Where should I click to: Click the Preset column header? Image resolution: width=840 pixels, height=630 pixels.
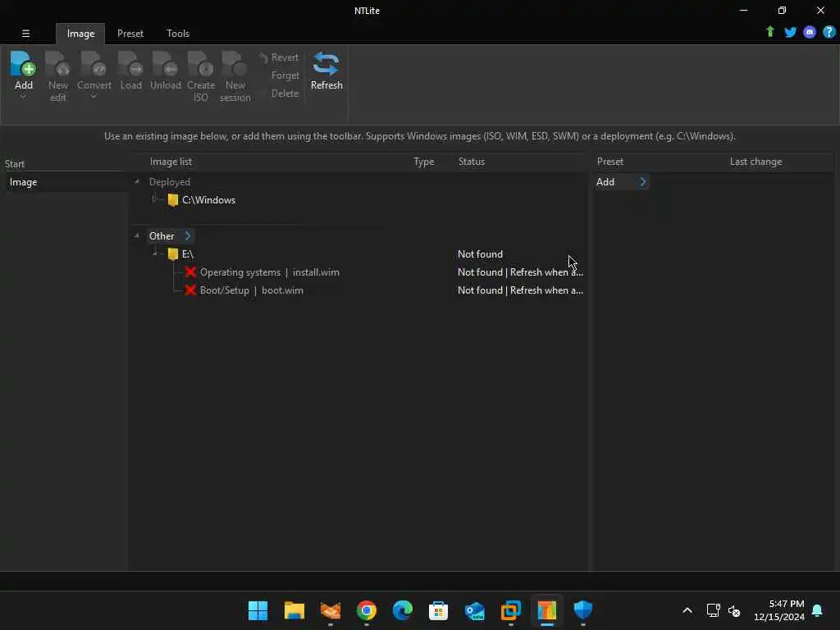pos(609,162)
